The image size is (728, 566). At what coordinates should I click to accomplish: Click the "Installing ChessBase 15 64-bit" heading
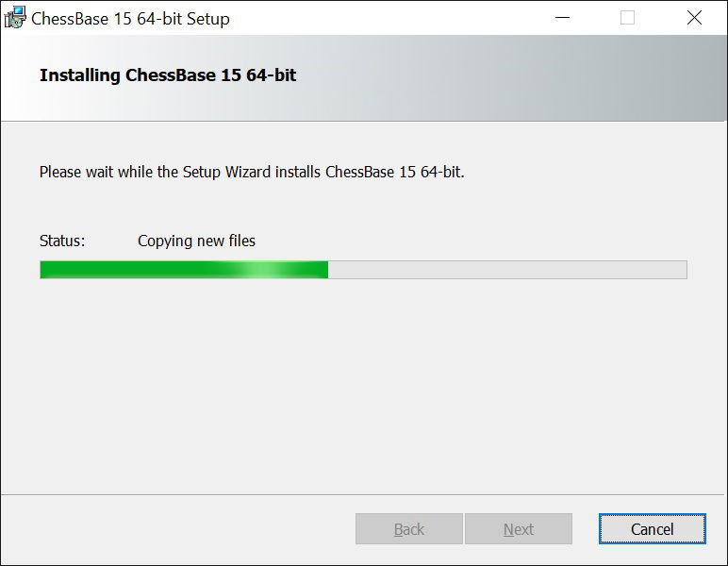pos(168,75)
